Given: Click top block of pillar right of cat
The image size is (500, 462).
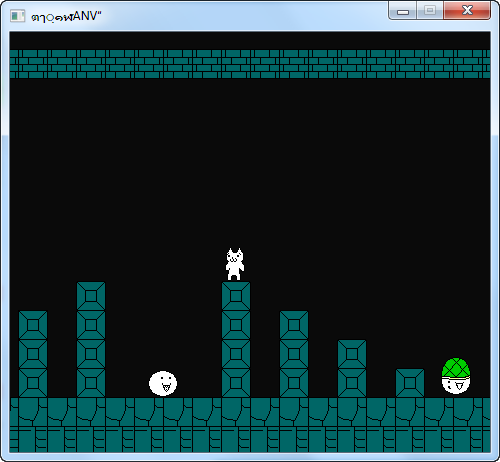Looking at the screenshot, I should [x=294, y=325].
